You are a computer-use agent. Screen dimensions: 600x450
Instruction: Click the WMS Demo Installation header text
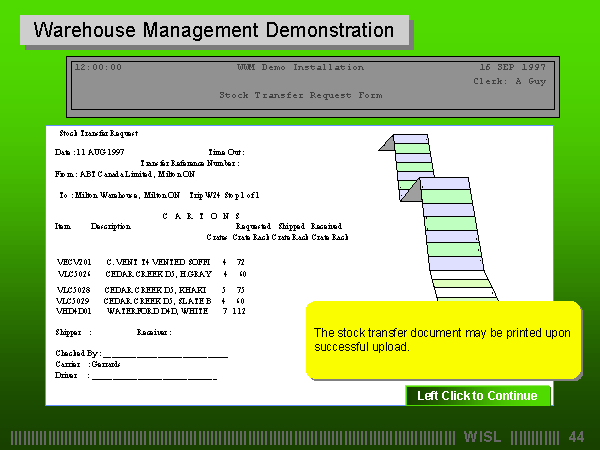(300, 67)
